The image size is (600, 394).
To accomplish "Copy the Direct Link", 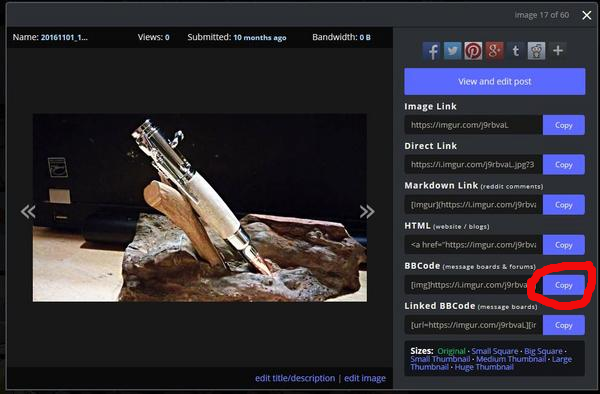I will point(564,164).
